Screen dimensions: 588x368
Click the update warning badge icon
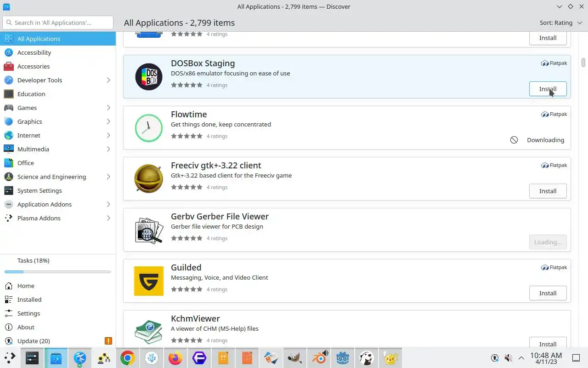(108, 341)
